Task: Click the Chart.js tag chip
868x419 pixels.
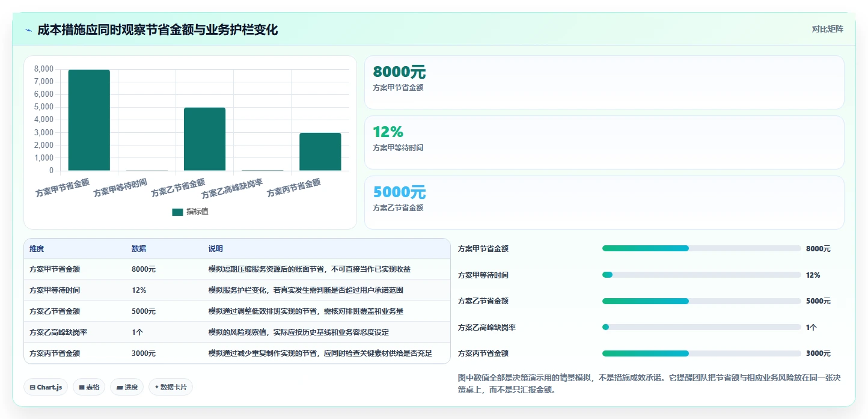Action: (46, 387)
